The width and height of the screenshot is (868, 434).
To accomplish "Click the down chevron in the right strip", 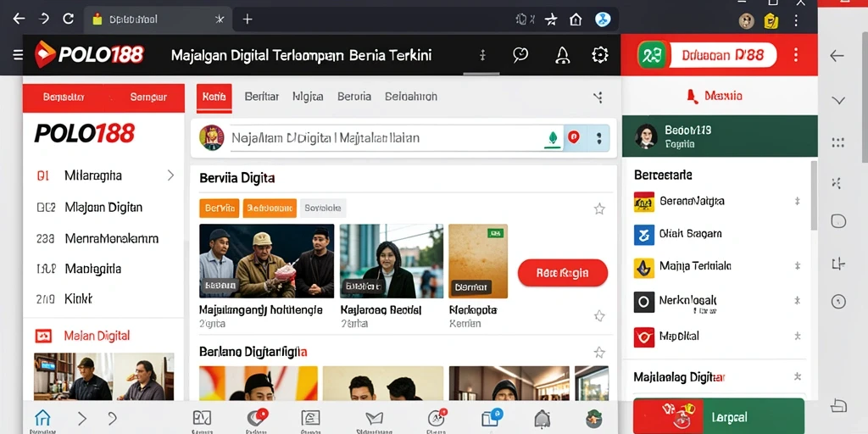I will click(838, 100).
